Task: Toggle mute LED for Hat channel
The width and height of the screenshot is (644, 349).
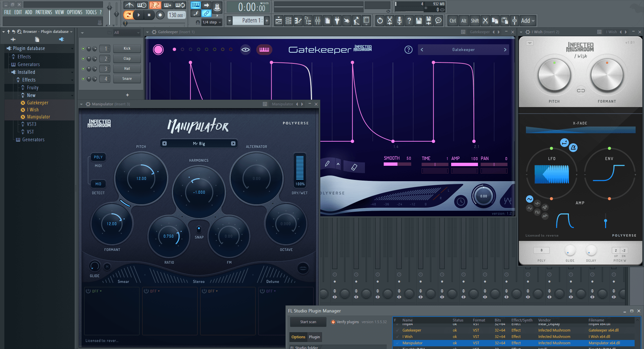Action: (x=83, y=69)
